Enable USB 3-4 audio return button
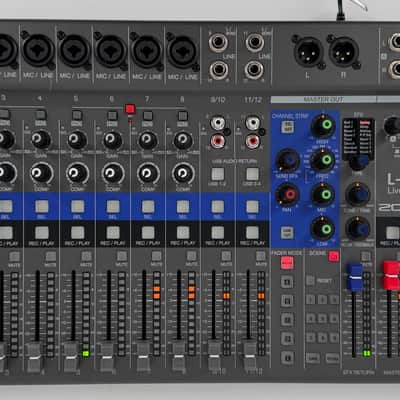This screenshot has height=400, width=400. click(252, 174)
